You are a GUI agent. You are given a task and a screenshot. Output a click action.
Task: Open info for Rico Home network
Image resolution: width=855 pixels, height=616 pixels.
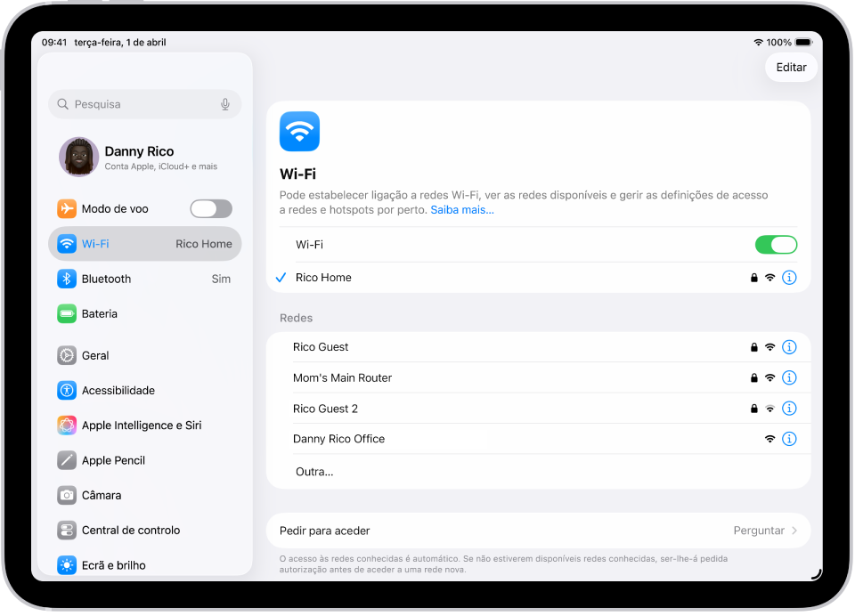789,278
